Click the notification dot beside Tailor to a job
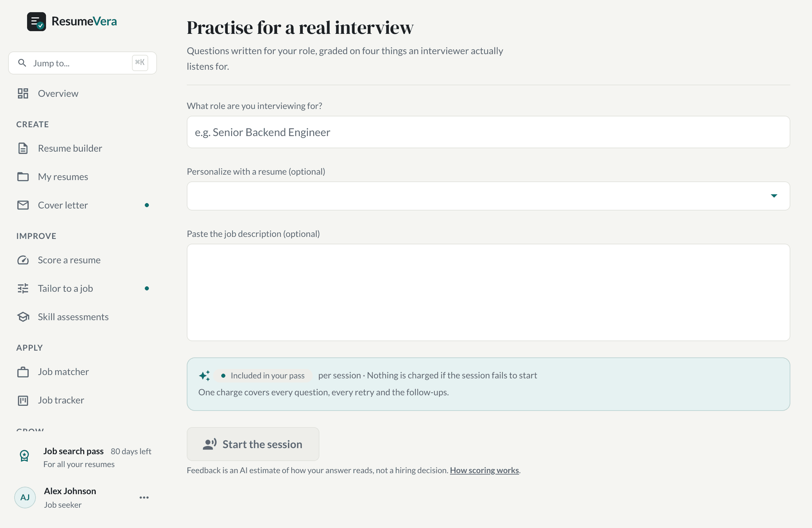 point(147,288)
